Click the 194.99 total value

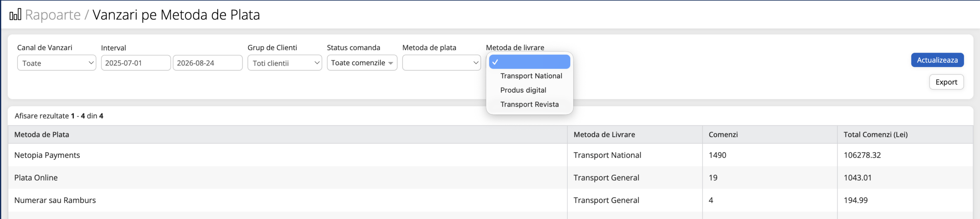pos(856,200)
